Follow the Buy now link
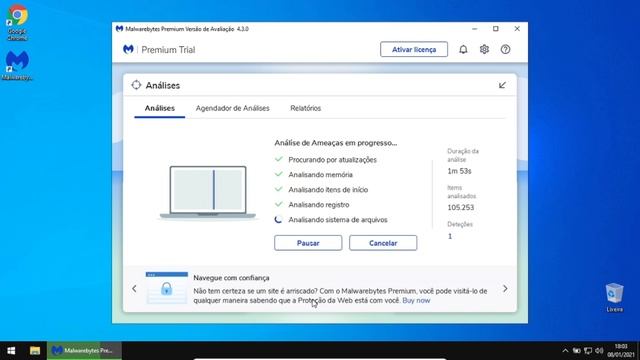 (416, 300)
